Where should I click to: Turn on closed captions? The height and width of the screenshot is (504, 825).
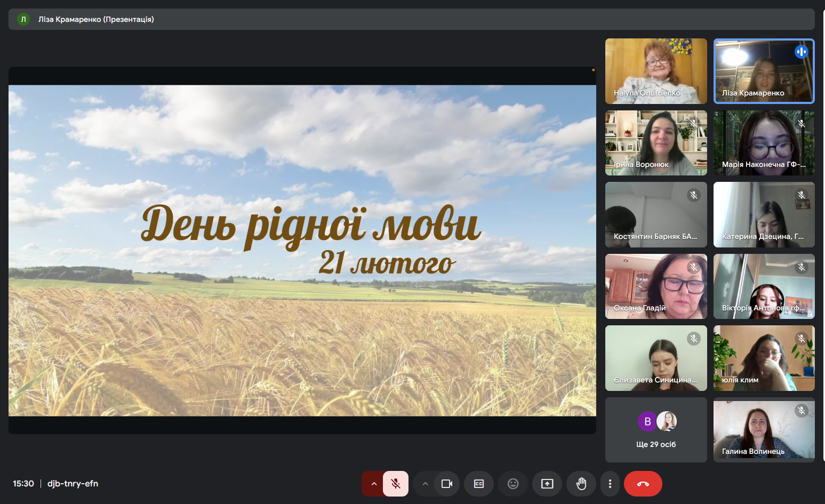click(479, 484)
